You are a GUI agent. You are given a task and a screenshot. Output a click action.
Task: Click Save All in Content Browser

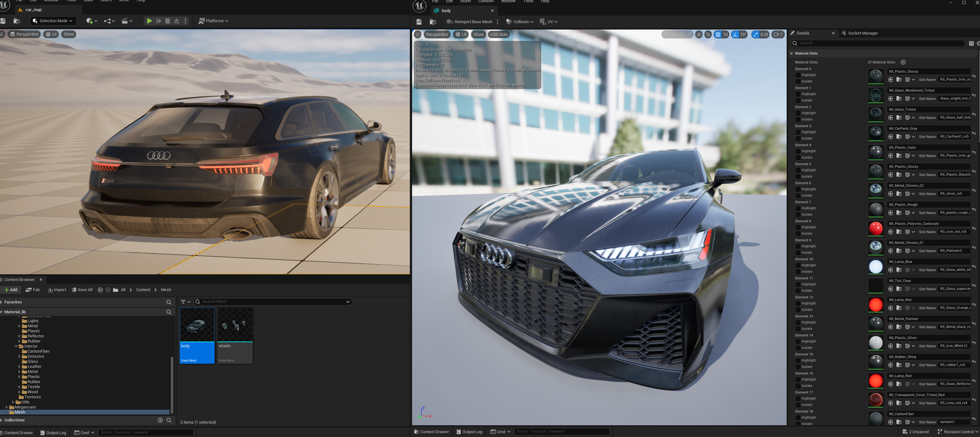point(82,290)
